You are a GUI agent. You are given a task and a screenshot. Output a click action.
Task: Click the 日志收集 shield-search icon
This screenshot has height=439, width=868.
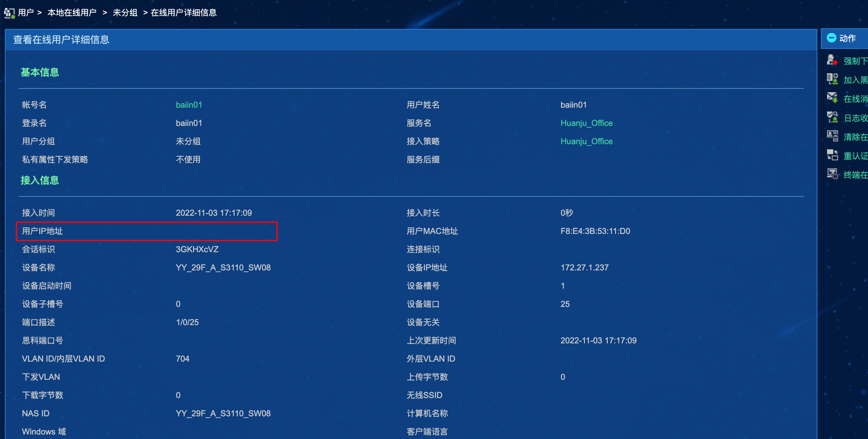(x=832, y=118)
